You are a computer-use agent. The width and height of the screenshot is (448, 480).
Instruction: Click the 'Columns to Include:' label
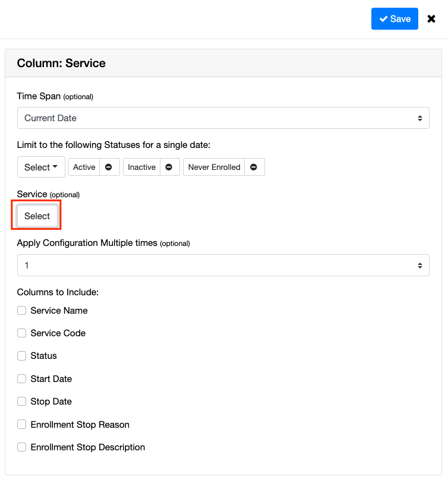pos(58,292)
